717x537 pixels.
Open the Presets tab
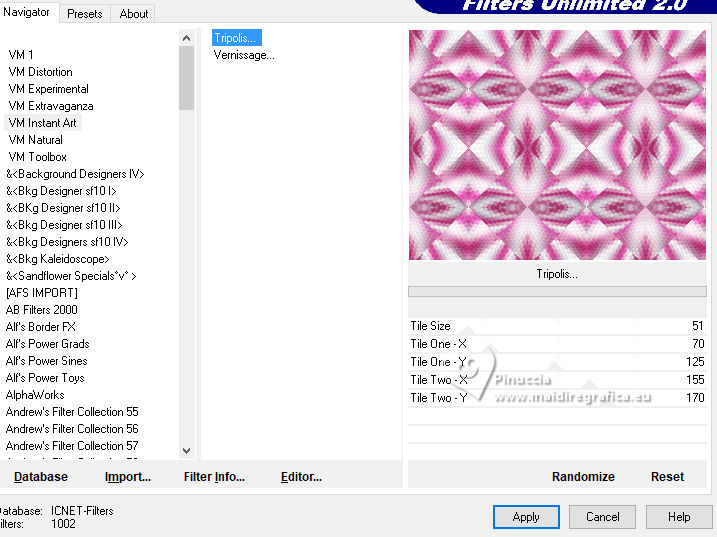85,14
